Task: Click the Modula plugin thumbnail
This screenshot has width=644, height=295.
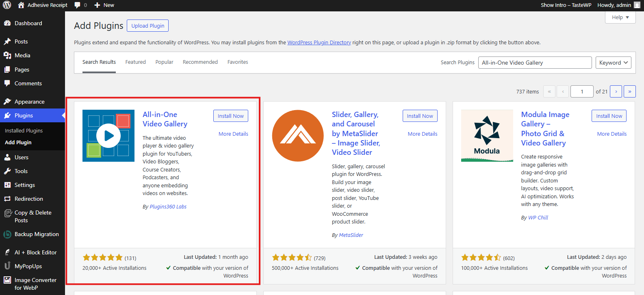Action: point(487,136)
